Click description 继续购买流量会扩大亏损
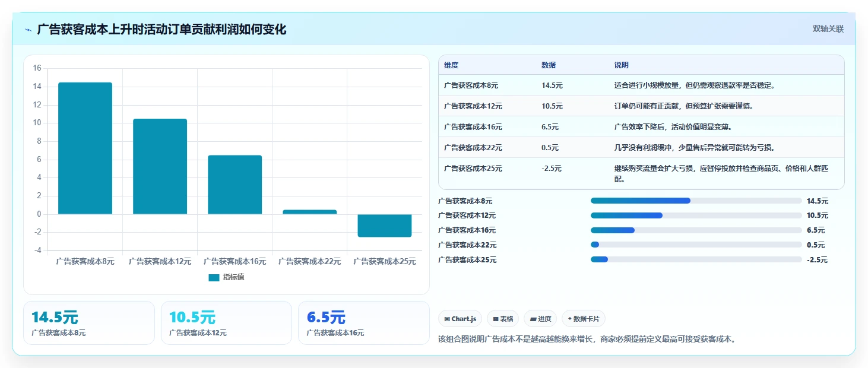 pos(721,173)
